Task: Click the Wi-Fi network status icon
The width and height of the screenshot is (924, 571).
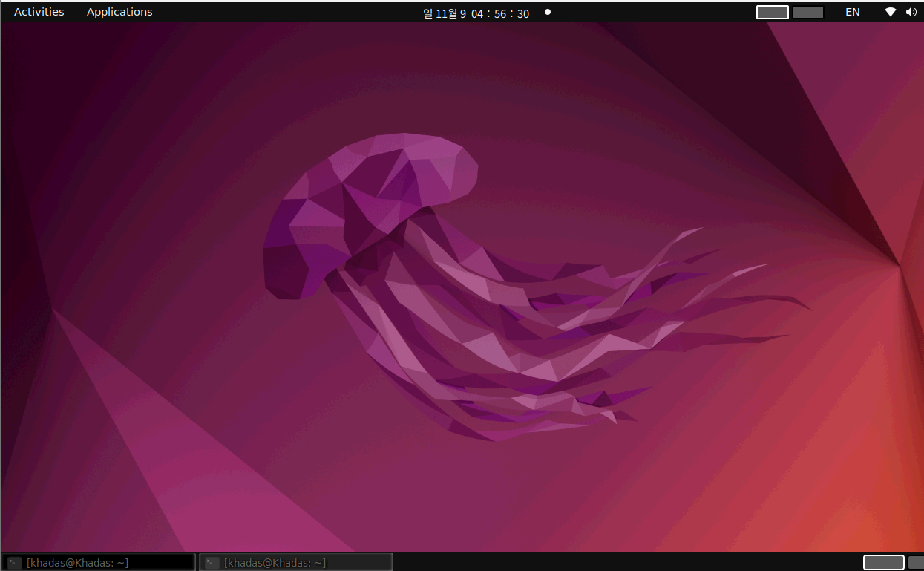Action: [891, 12]
